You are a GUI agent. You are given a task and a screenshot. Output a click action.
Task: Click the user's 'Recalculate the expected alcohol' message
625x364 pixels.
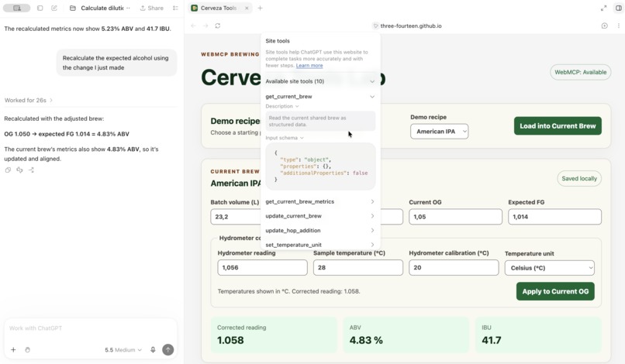point(116,63)
